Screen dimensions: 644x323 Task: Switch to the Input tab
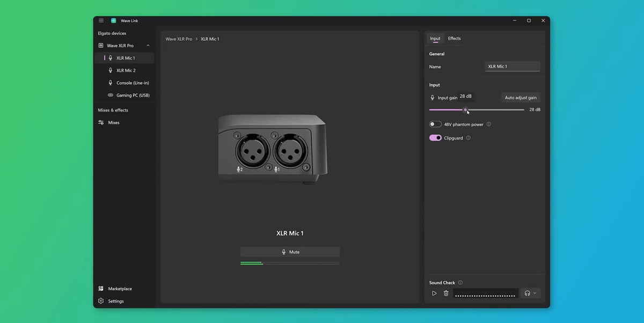[x=435, y=39]
